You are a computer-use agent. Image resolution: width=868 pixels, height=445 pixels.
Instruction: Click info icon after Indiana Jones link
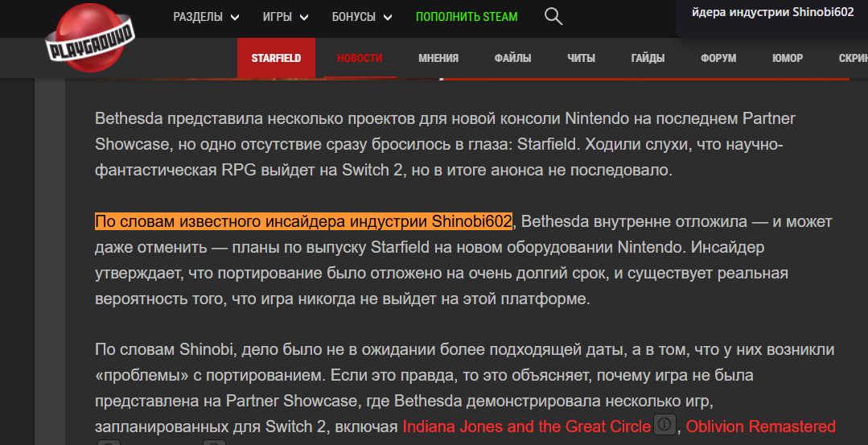664,425
